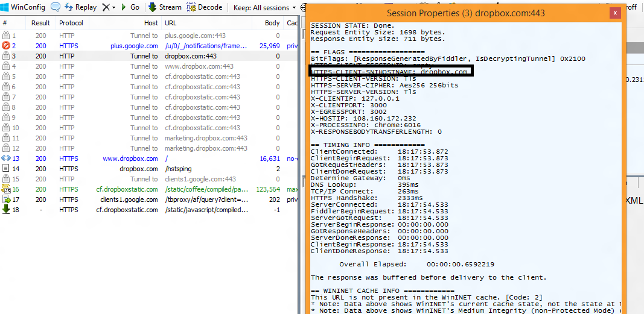644x314 pixels.
Task: Click the 25,969 body size value
Action: click(269, 46)
